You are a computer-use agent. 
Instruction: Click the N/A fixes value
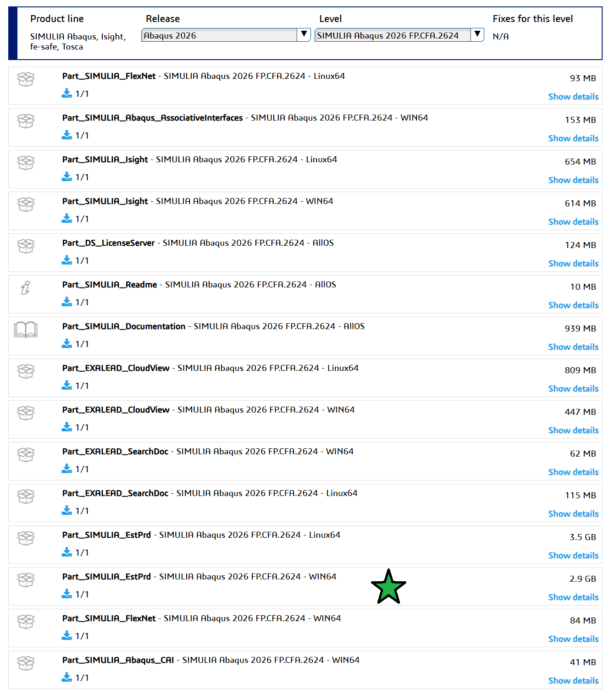point(501,36)
